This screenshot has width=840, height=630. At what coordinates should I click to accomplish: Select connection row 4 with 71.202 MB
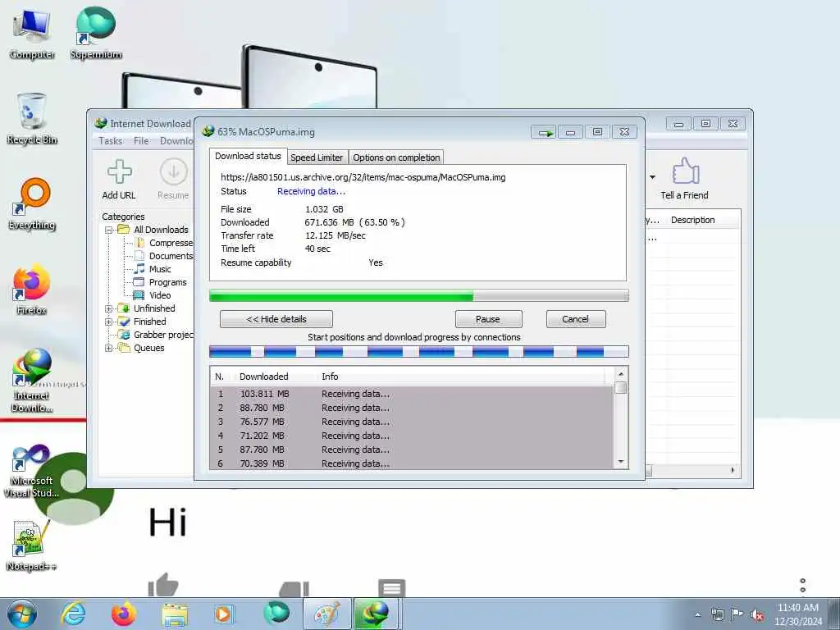[x=412, y=436]
